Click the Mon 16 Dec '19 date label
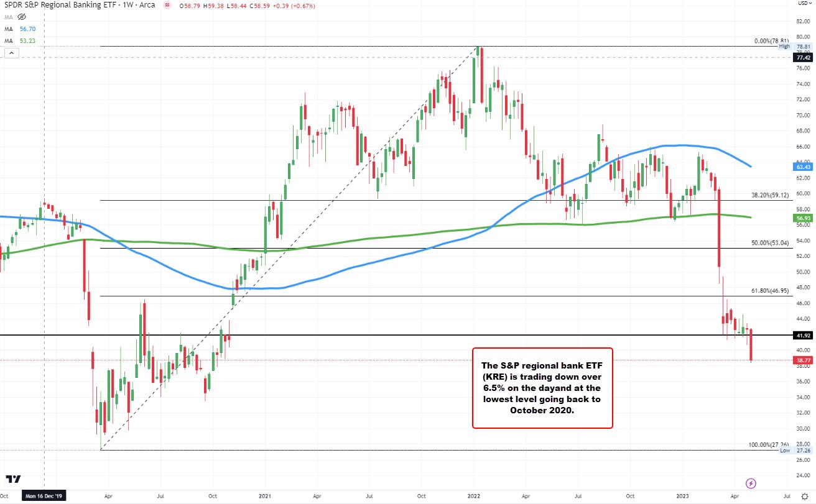This screenshot has width=816, height=504. pos(44,497)
